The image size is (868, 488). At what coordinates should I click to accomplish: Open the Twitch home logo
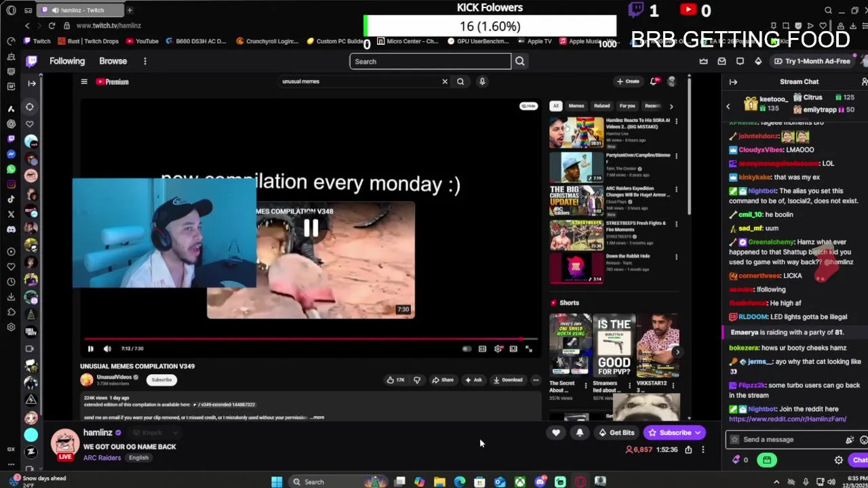(32, 61)
